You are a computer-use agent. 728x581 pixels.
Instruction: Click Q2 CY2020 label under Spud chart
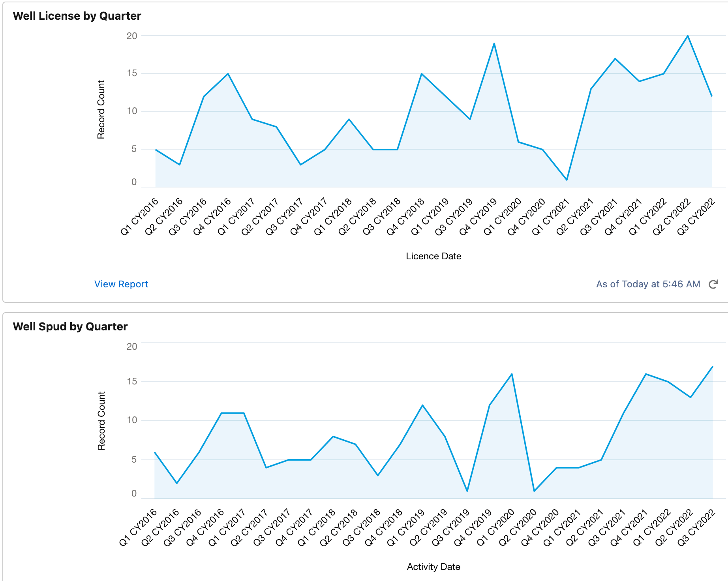click(x=518, y=528)
